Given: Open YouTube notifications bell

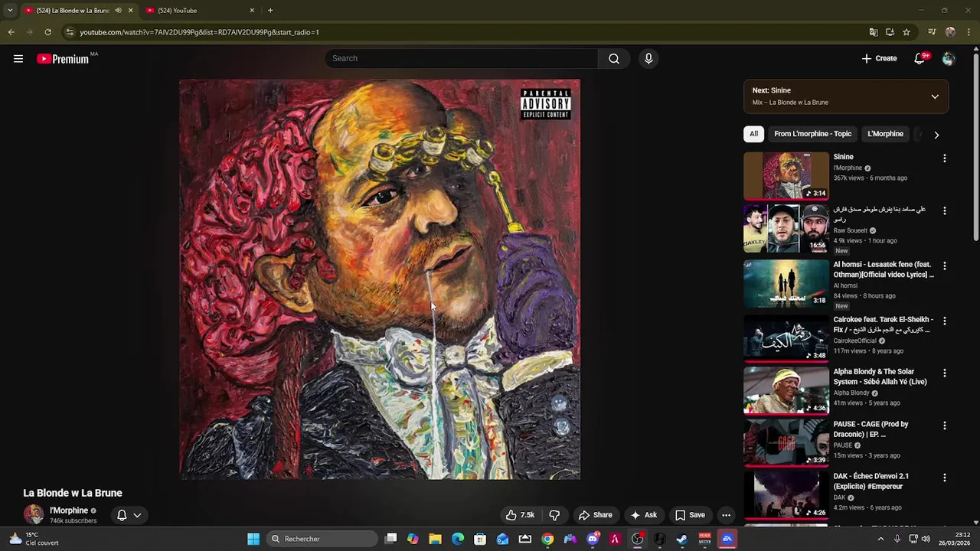Looking at the screenshot, I should point(920,59).
